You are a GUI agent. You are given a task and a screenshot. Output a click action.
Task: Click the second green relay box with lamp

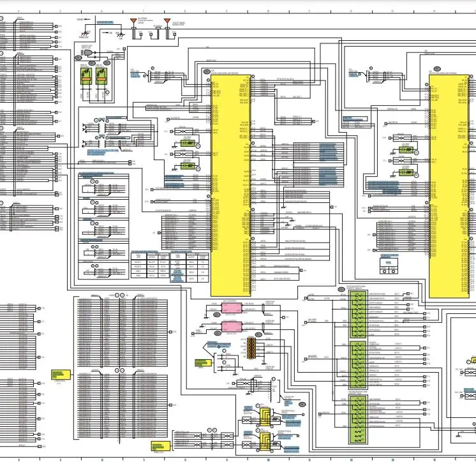click(x=101, y=76)
